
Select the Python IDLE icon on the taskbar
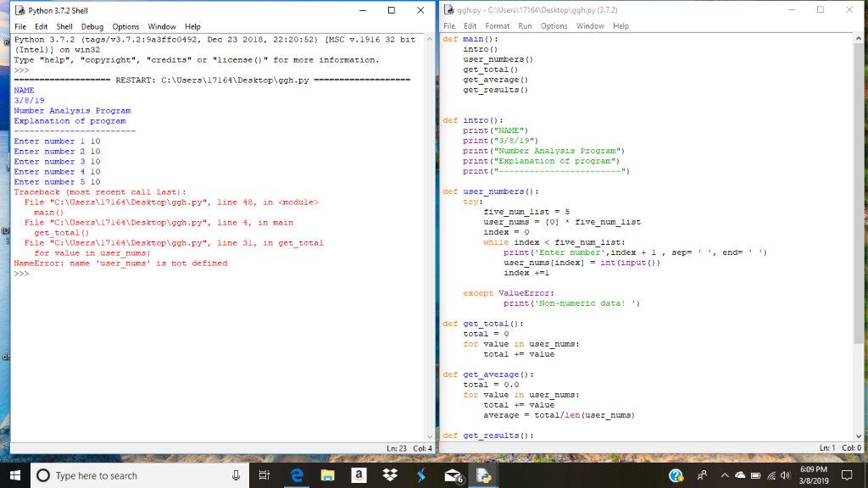[484, 474]
